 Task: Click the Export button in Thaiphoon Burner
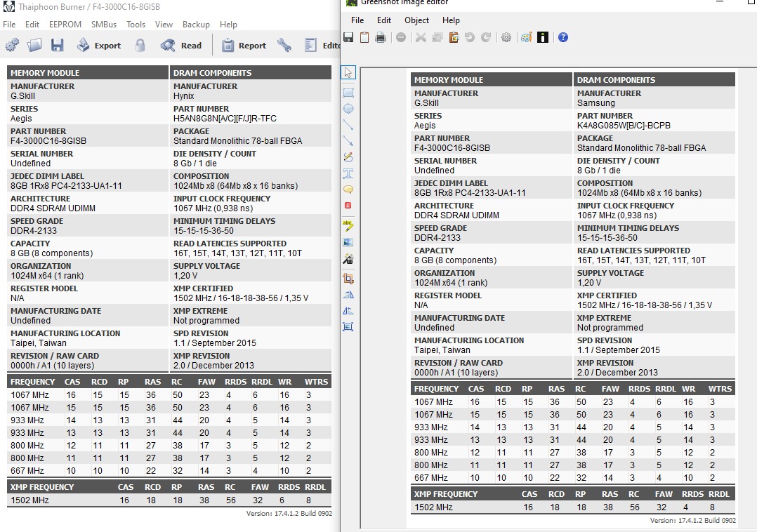point(99,46)
